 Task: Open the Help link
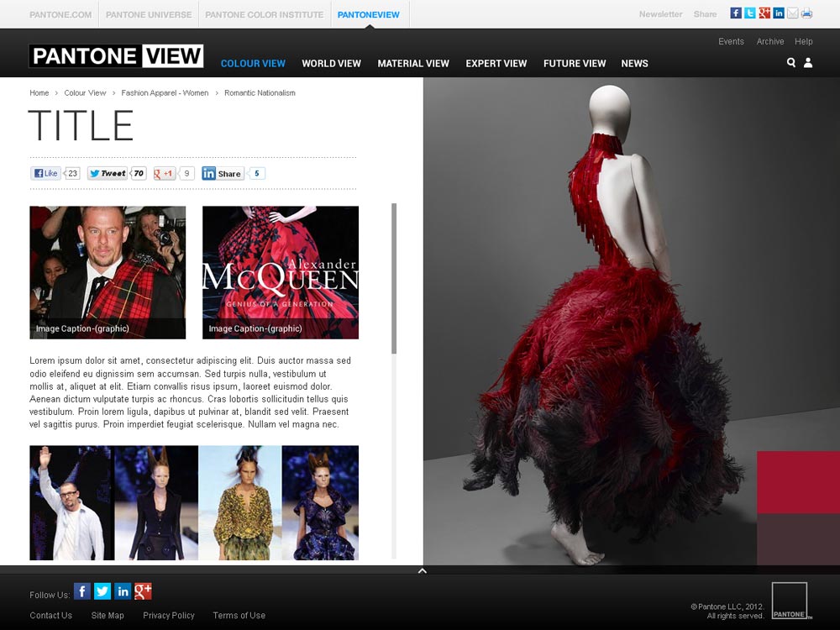point(804,41)
